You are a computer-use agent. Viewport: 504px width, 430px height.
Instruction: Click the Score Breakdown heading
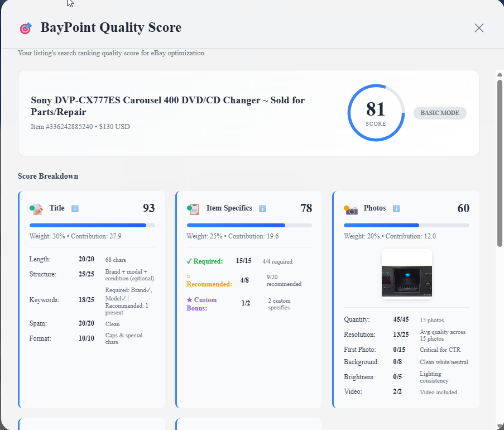click(48, 176)
